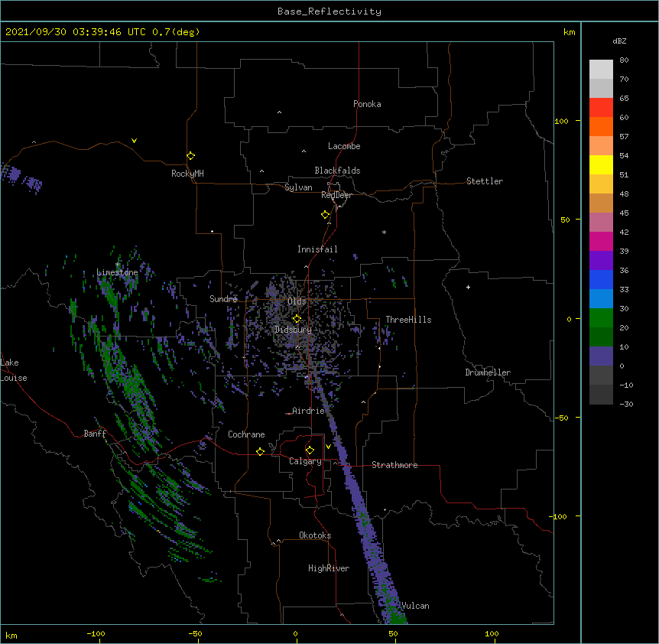Click the Ponoka city label
Screen dimensions: 659x644
367,104
